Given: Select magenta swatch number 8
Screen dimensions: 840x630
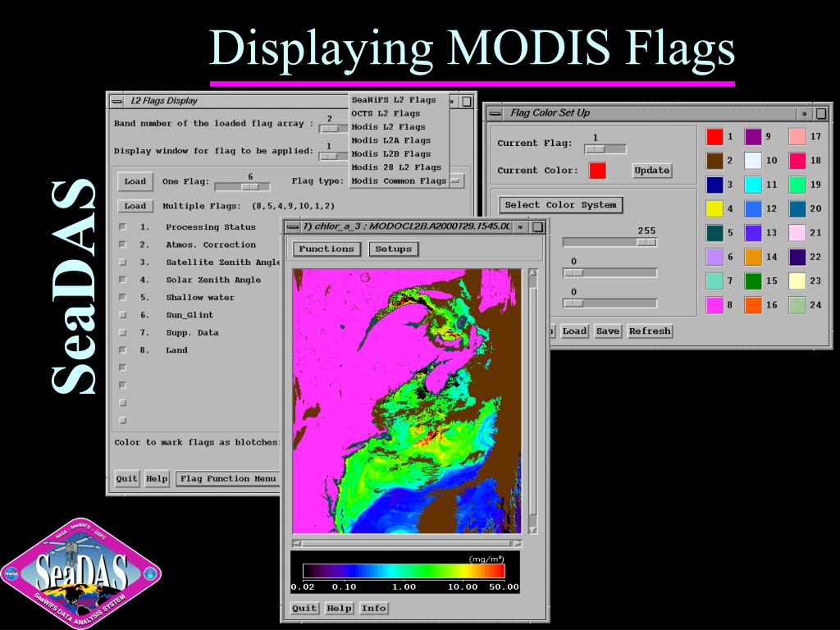Looking at the screenshot, I should [714, 305].
